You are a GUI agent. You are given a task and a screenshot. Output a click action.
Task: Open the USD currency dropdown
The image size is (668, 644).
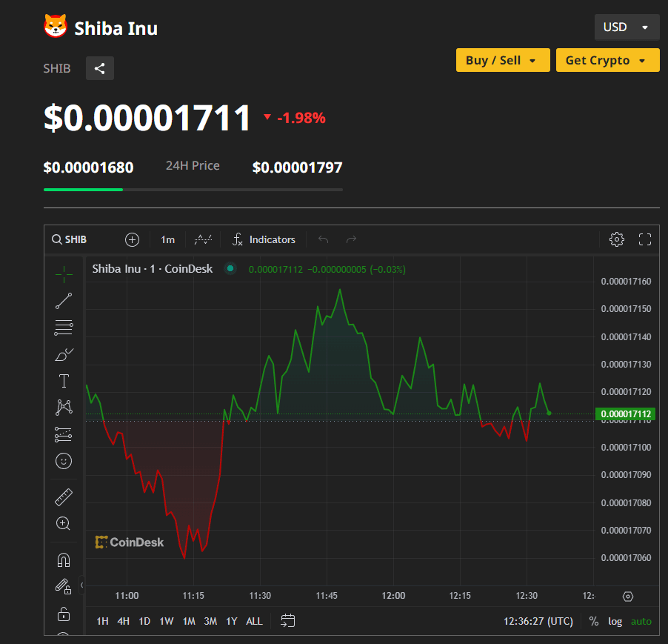627,27
